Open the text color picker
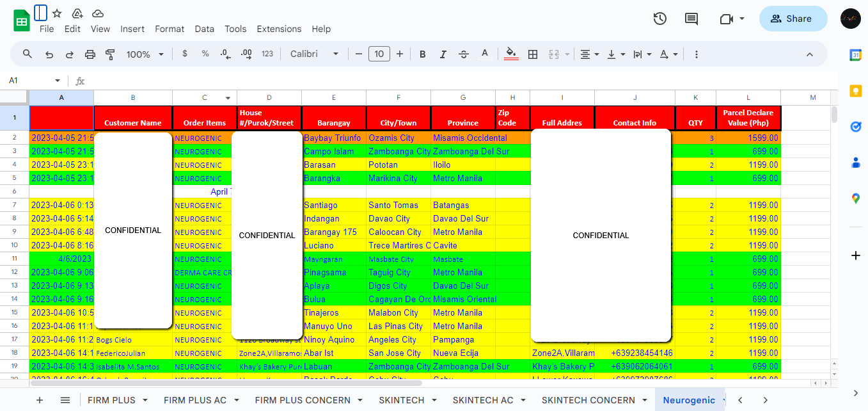Viewport: 868px width, 411px height. coord(485,54)
